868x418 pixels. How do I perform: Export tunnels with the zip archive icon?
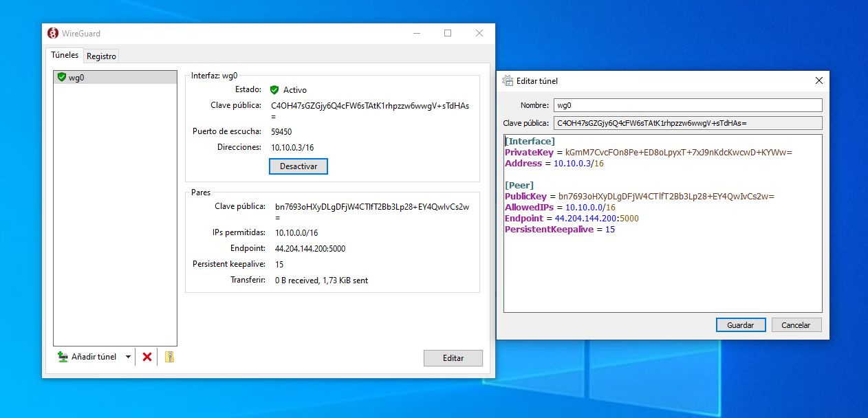click(x=169, y=357)
